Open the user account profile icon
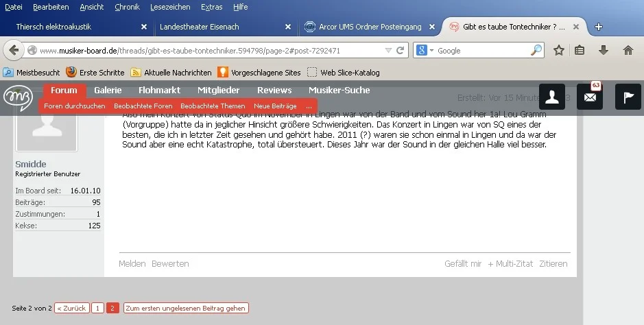The image size is (644, 325). (x=552, y=97)
